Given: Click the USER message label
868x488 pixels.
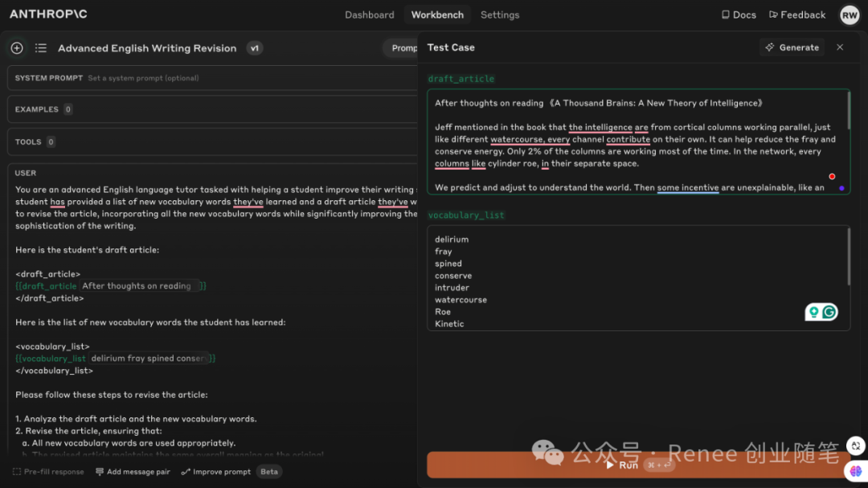Looking at the screenshot, I should (26, 174).
